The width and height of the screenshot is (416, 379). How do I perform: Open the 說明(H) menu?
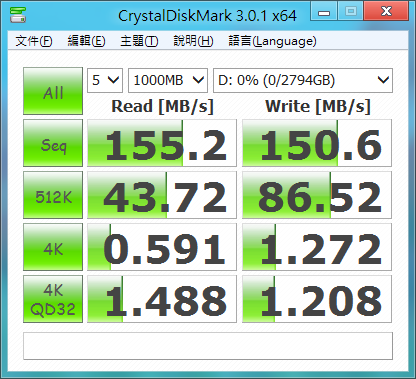193,41
